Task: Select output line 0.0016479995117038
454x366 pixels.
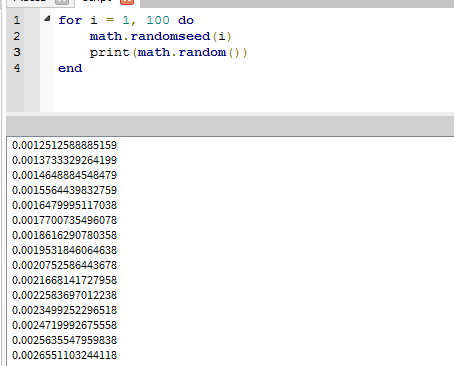Action: (x=64, y=205)
